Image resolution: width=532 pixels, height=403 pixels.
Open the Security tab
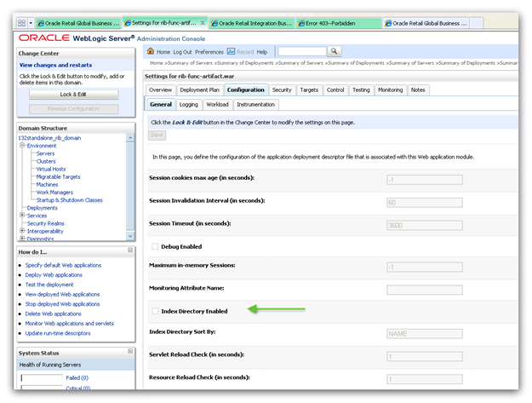282,90
